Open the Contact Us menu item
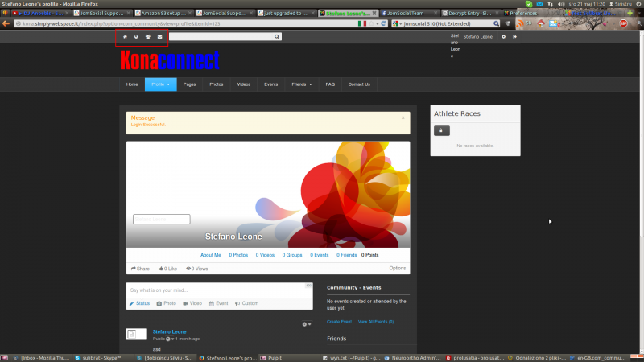The image size is (644, 362). tap(359, 84)
